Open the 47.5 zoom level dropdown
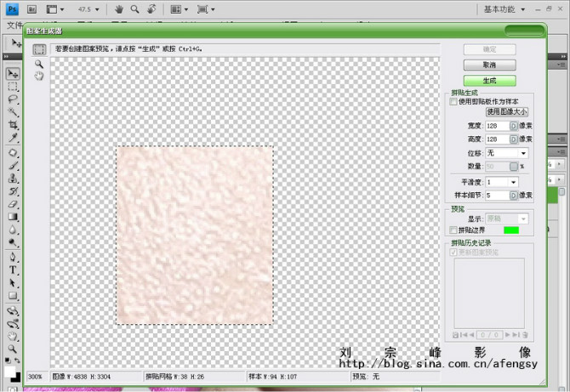The height and width of the screenshot is (392, 570). click(x=97, y=9)
